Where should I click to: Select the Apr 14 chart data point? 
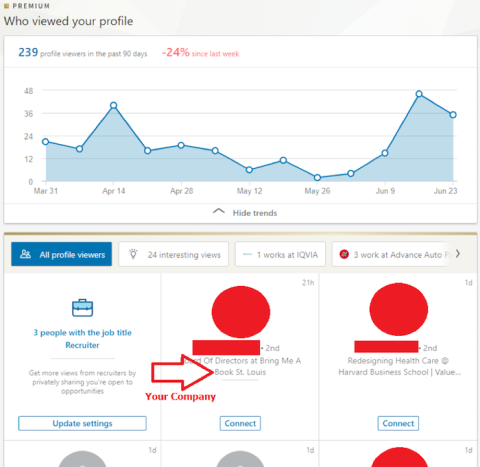pos(113,105)
